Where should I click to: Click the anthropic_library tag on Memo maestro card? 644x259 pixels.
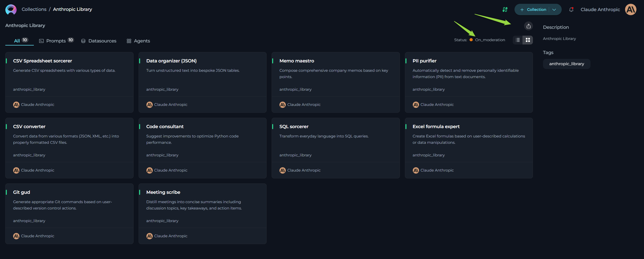295,89
